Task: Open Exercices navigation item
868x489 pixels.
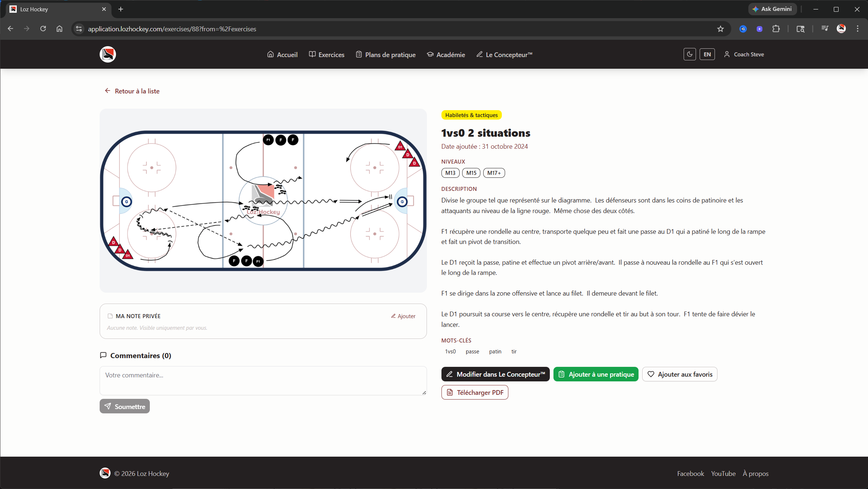Action: pos(327,55)
